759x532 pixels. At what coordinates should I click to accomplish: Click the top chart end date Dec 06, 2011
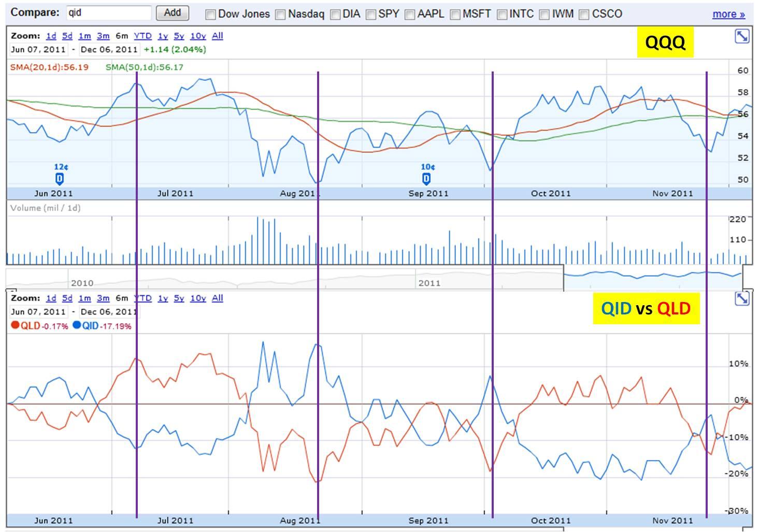click(x=109, y=49)
